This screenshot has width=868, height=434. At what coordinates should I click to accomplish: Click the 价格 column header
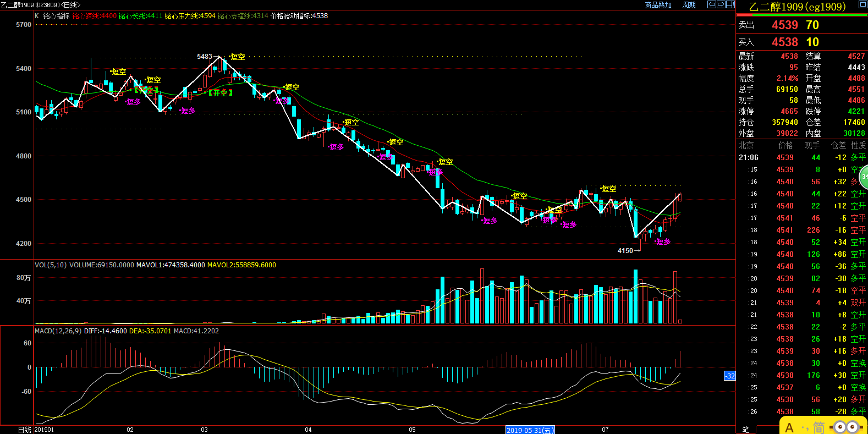click(x=785, y=145)
